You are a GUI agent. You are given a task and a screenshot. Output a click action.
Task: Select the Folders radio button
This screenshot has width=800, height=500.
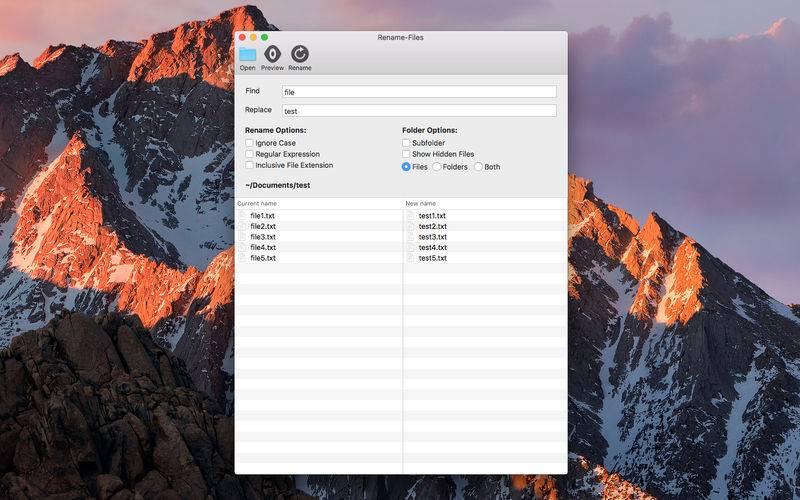437,167
